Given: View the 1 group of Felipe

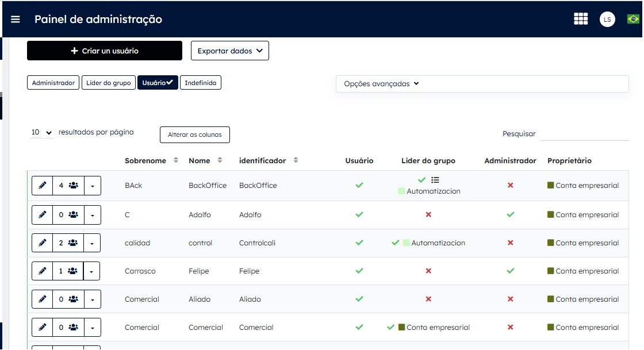Looking at the screenshot, I should coord(68,271).
